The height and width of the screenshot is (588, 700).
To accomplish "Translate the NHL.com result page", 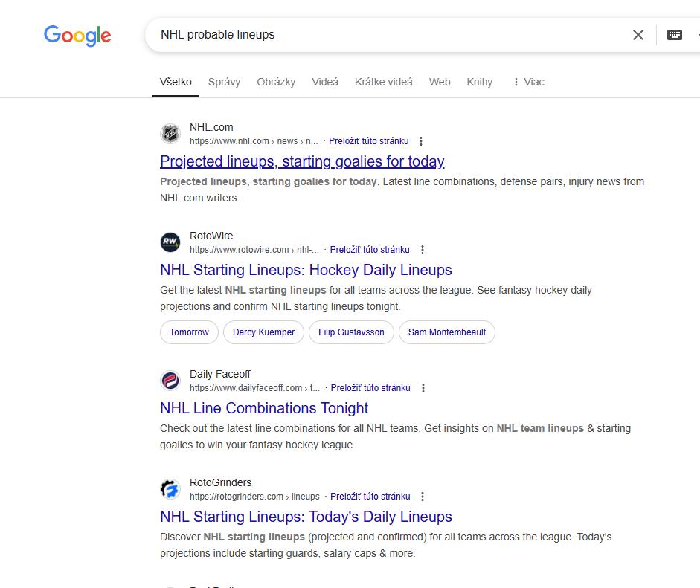I will (369, 141).
